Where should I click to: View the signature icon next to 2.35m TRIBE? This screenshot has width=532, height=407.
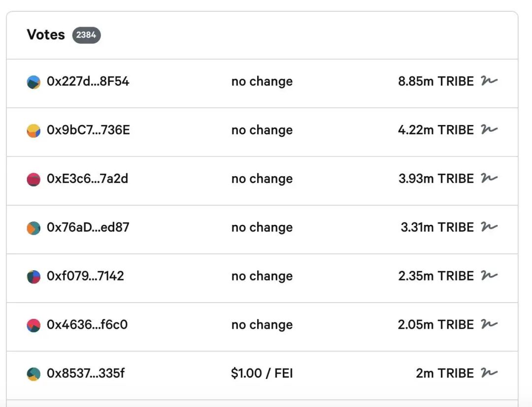pyautogui.click(x=489, y=276)
